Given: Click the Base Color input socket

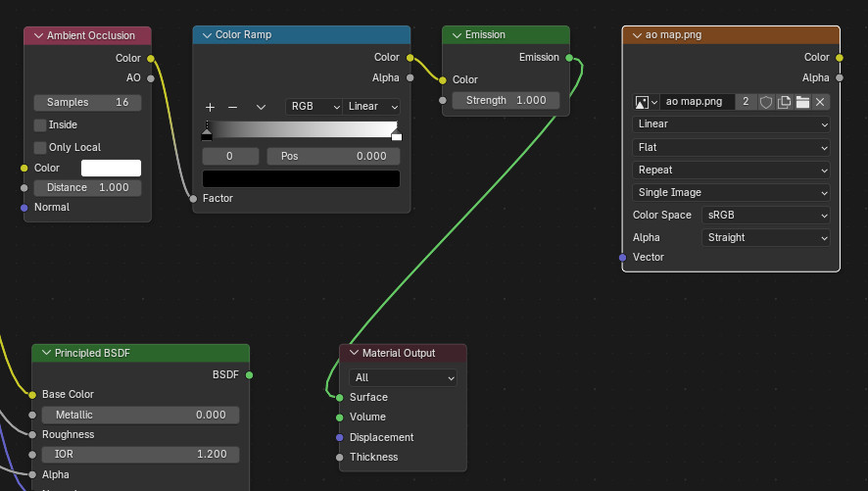Looking at the screenshot, I should coord(32,395).
